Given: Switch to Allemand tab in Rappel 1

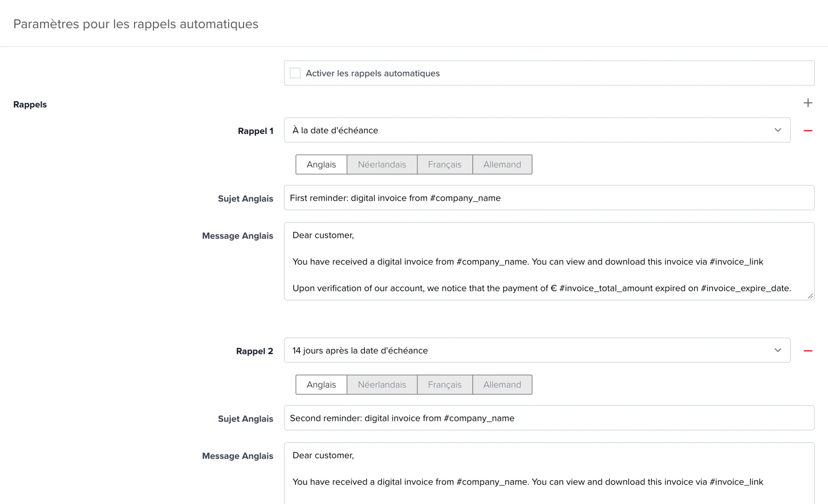Looking at the screenshot, I should (x=502, y=164).
